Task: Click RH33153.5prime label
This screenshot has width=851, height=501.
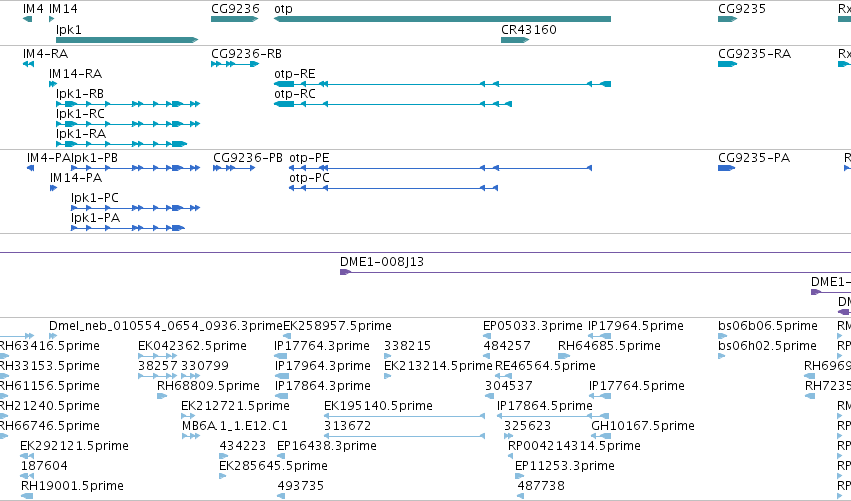Action: tap(49, 366)
